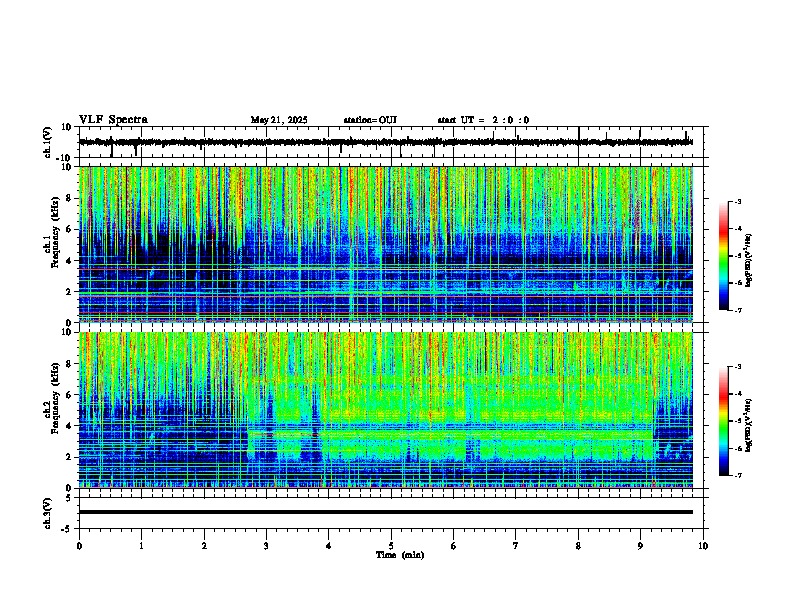Click the "station=OUI" label
Image resolution: width=792 pixels, height=612 pixels.
370,120
